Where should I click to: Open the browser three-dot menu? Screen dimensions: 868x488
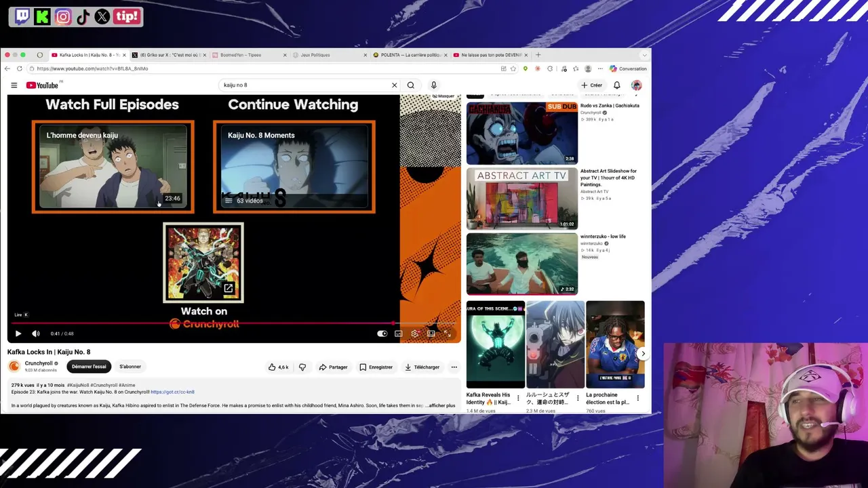600,68
